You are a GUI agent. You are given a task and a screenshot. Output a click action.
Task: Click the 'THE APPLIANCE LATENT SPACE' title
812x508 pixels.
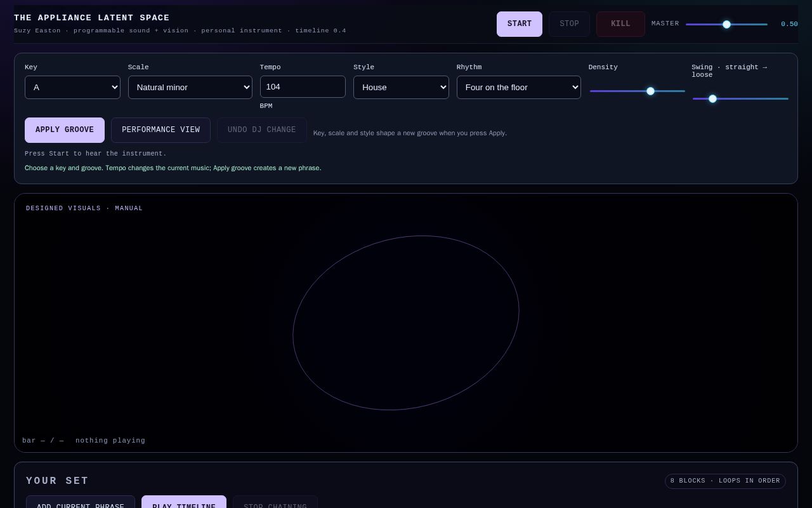pos(92,18)
